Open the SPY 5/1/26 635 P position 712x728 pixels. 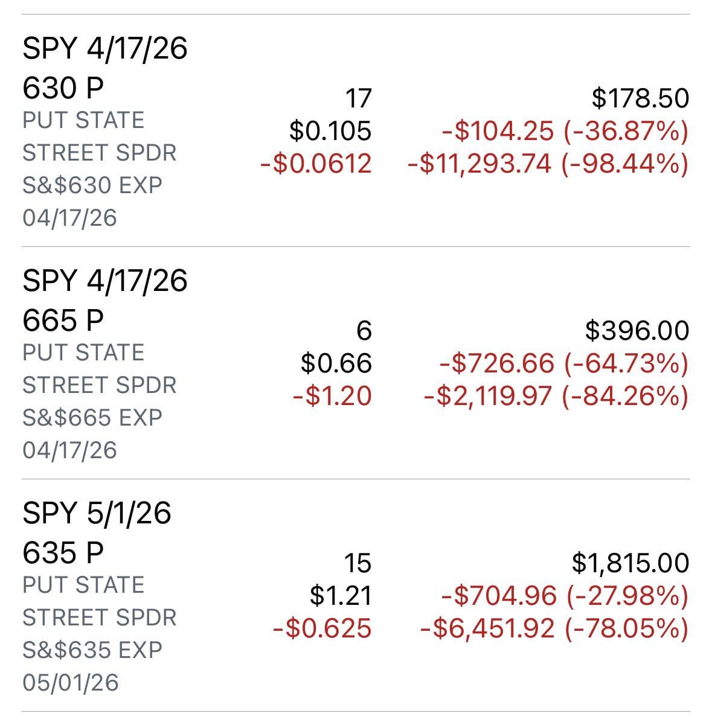click(x=97, y=532)
